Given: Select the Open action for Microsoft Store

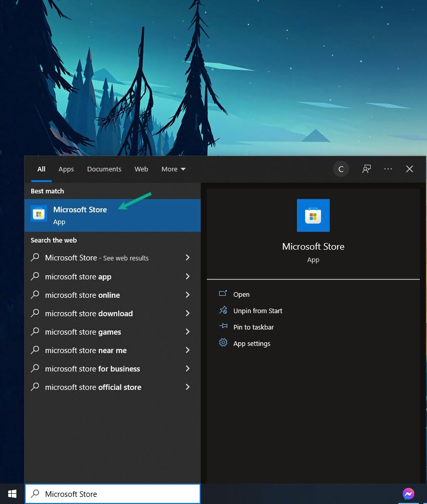Looking at the screenshot, I should pos(242,294).
